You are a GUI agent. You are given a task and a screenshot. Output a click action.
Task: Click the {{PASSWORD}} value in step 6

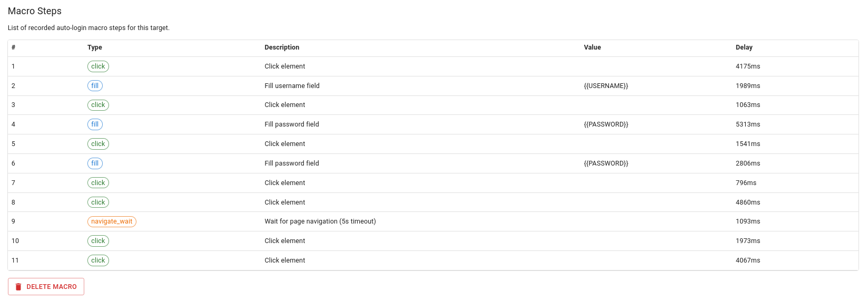point(606,163)
